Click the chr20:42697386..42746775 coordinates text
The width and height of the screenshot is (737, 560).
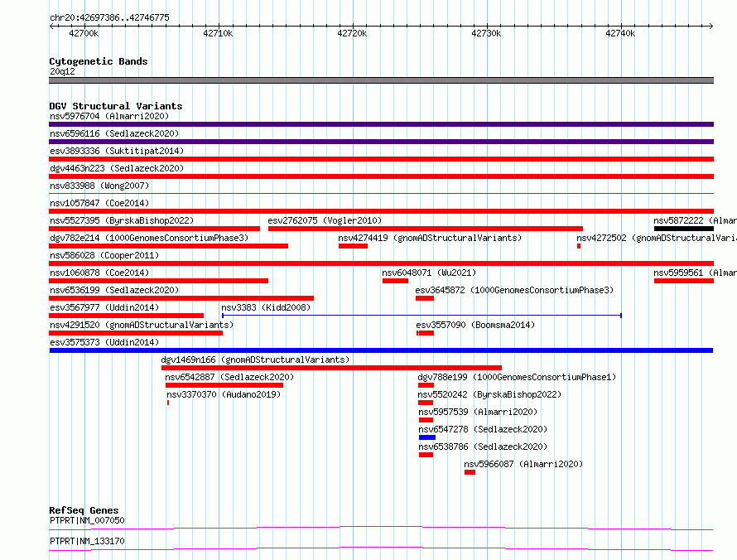[x=109, y=18]
